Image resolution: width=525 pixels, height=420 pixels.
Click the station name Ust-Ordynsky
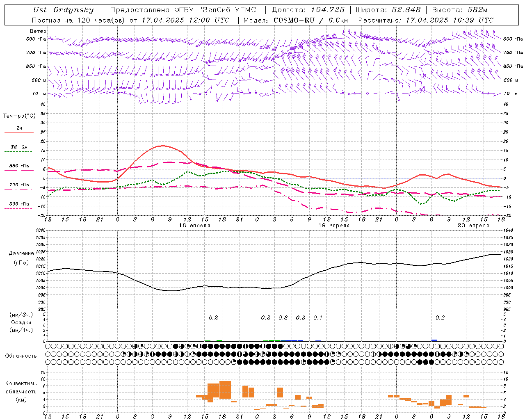[64, 10]
